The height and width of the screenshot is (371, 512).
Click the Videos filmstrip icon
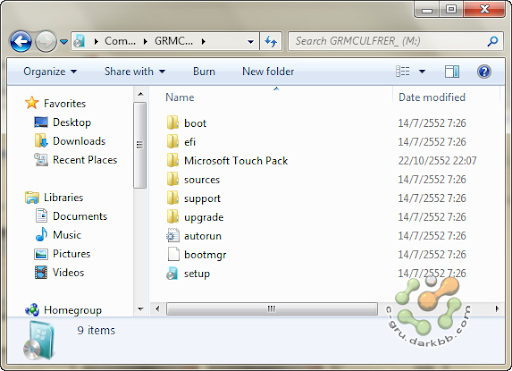tap(41, 272)
